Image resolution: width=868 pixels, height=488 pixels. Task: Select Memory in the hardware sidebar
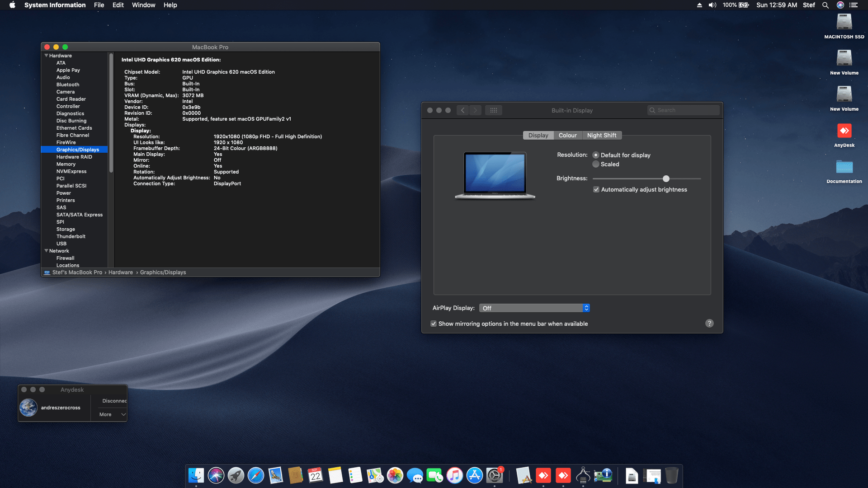tap(66, 164)
